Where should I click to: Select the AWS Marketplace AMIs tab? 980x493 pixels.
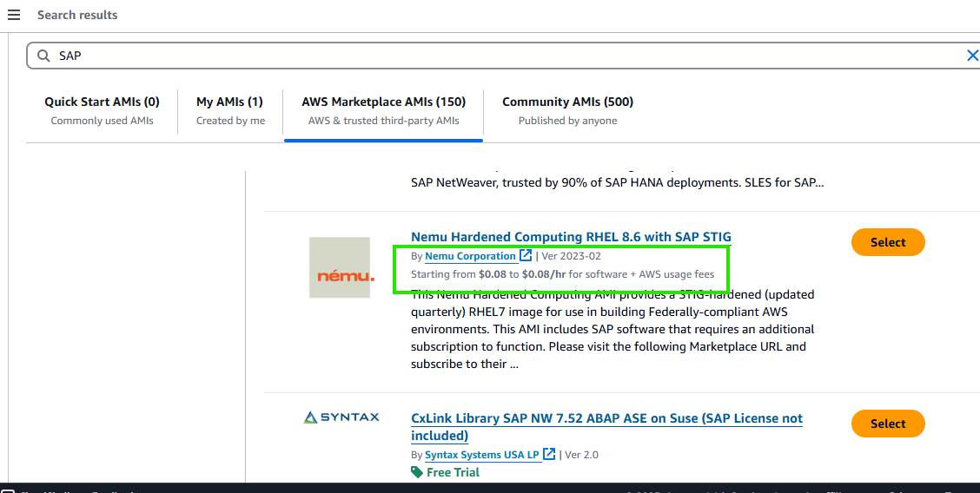coord(383,110)
